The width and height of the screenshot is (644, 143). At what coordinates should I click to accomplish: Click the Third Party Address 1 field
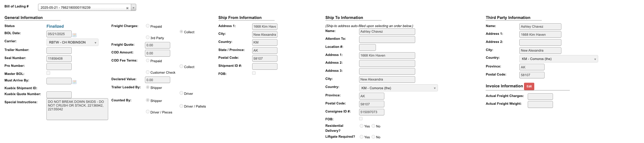pyautogui.click(x=540, y=35)
